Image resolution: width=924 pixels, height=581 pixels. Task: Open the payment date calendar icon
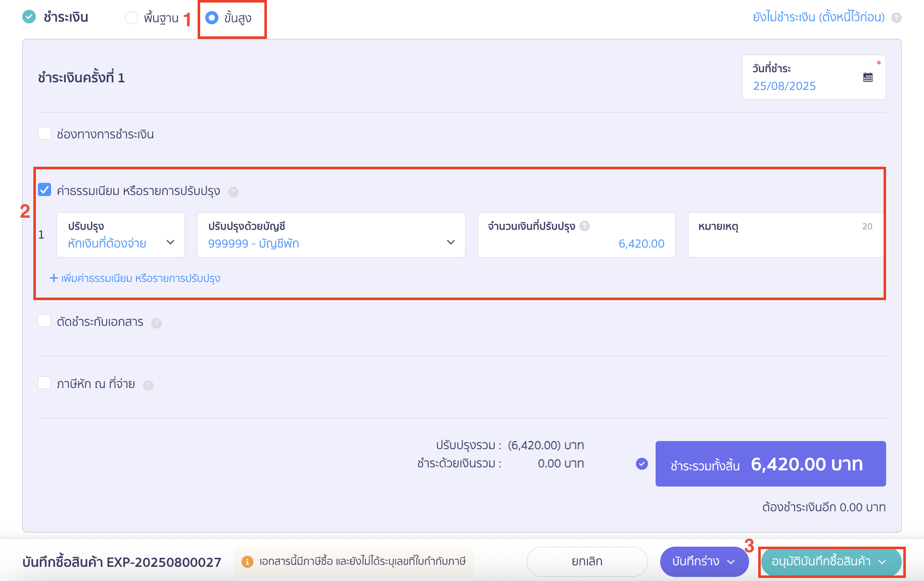(x=867, y=77)
